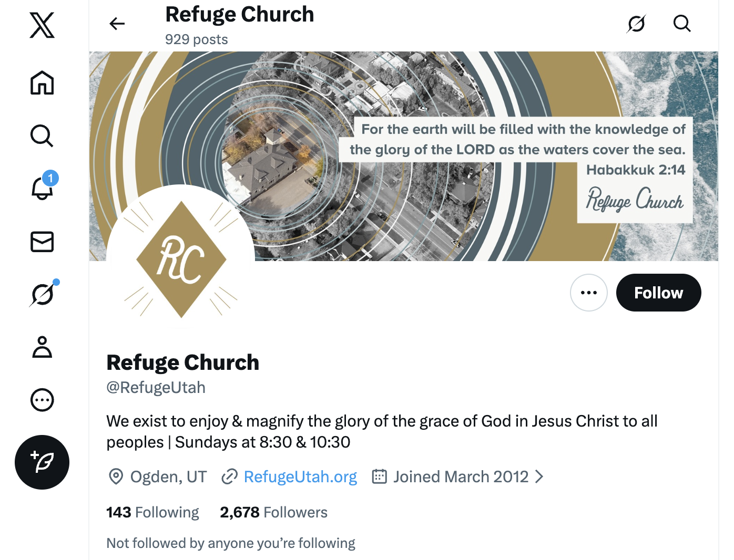Open Profile person icon
Screen dimensions: 734x560
[42, 347]
